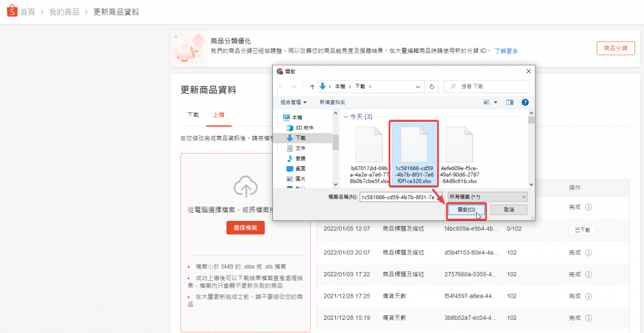Open the help icon in the file dialog

525,102
